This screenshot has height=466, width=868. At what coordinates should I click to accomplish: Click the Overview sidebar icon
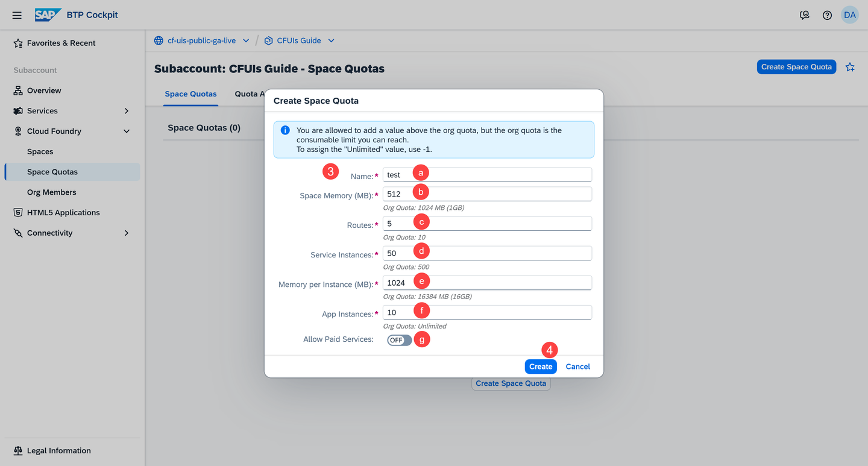pos(18,90)
